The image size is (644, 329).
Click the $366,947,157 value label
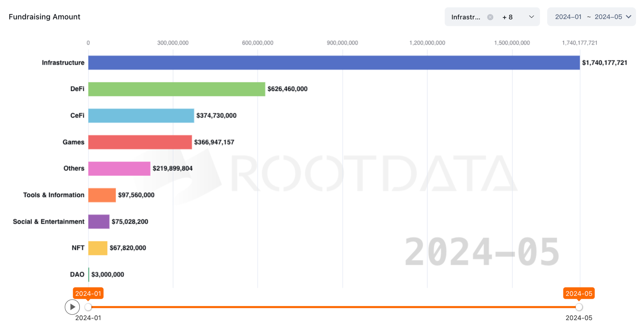tap(214, 142)
